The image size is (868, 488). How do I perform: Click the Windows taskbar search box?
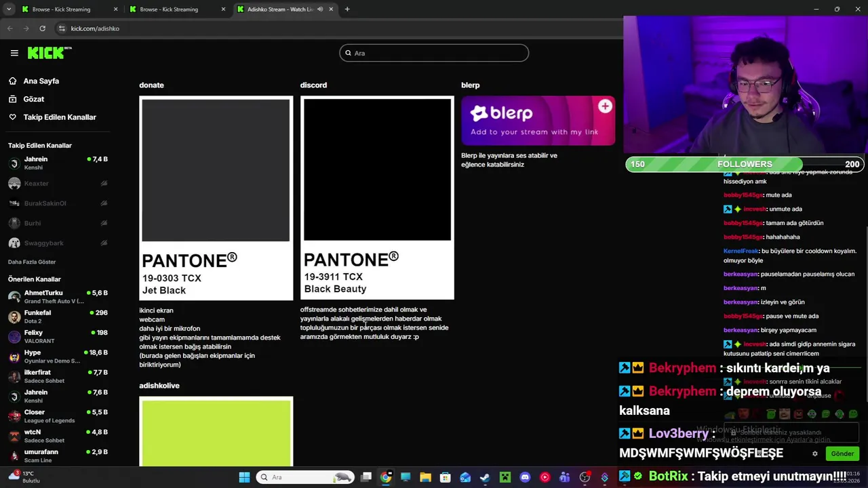pos(306,477)
